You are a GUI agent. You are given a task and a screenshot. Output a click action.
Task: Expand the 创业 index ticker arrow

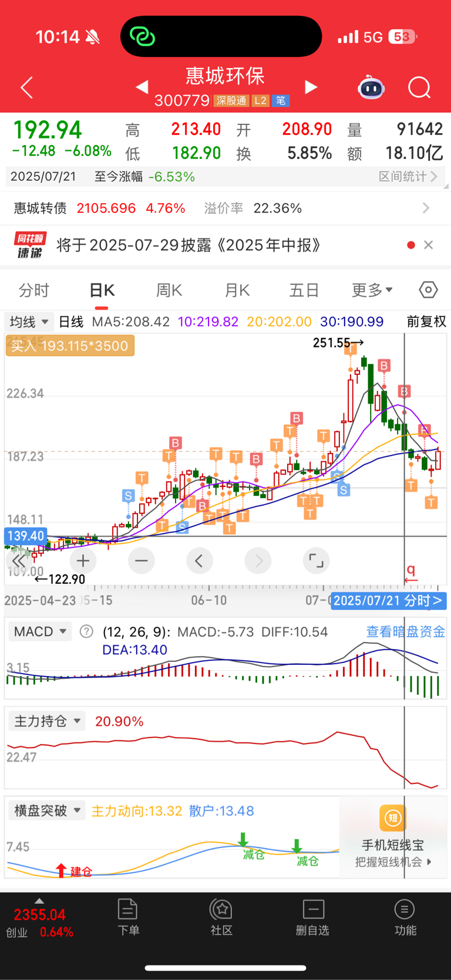(x=39, y=901)
